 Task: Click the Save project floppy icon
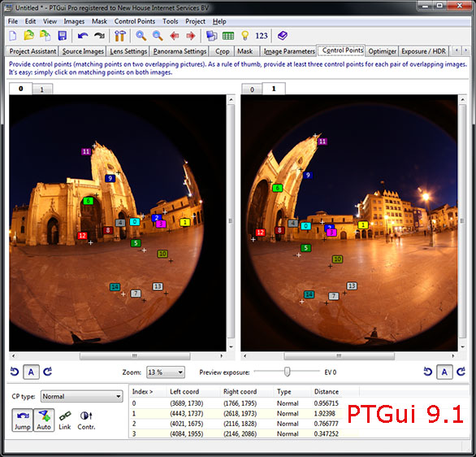63,36
